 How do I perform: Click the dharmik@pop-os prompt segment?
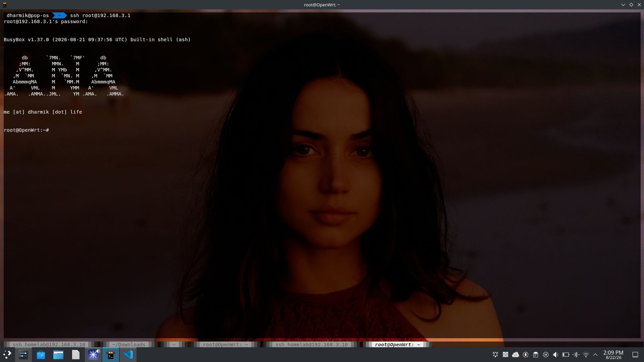pos(28,15)
